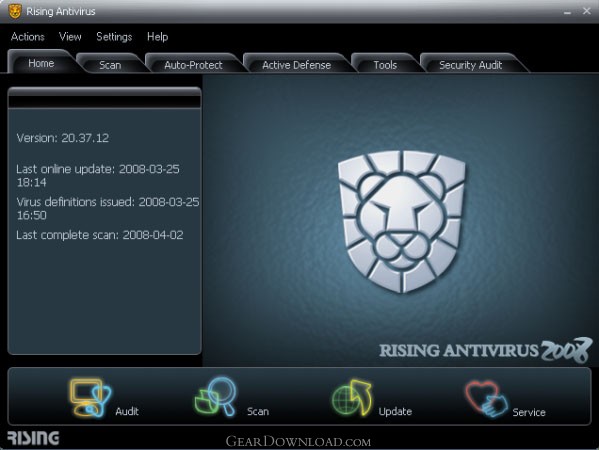Open the Settings menu
This screenshot has width=599, height=450.
pyautogui.click(x=114, y=37)
